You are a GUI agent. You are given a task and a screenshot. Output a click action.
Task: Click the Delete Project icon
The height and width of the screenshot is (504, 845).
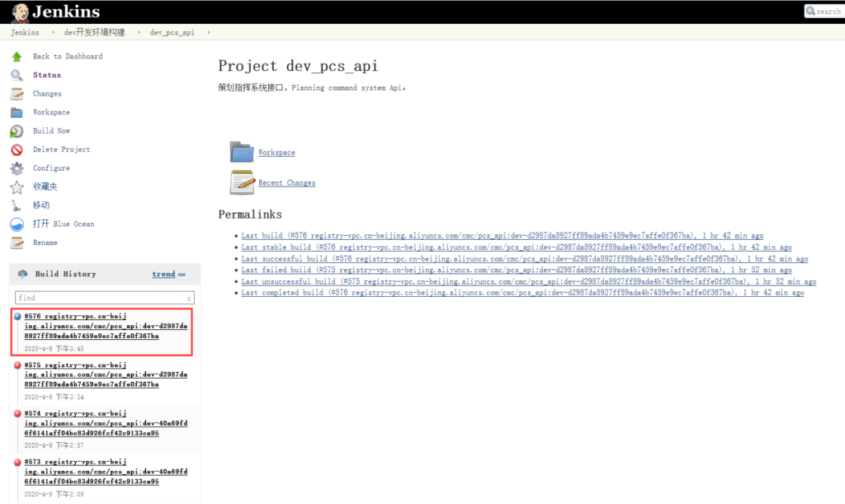pyautogui.click(x=17, y=149)
